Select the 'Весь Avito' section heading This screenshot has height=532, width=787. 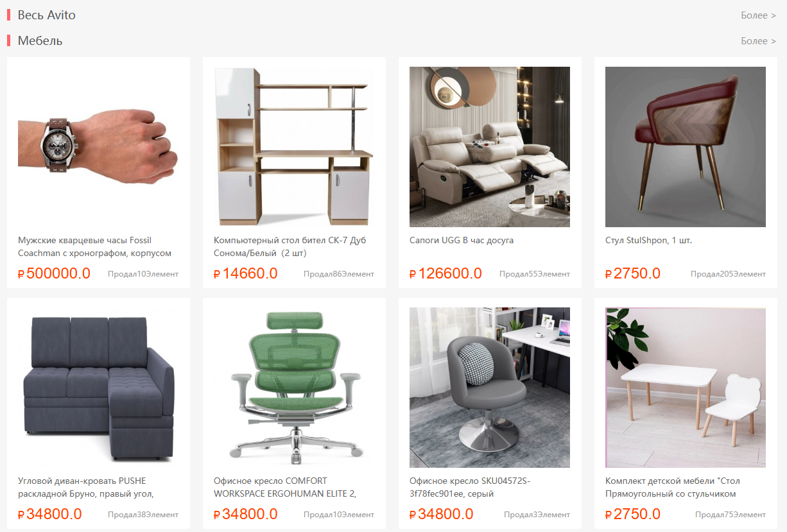46,15
